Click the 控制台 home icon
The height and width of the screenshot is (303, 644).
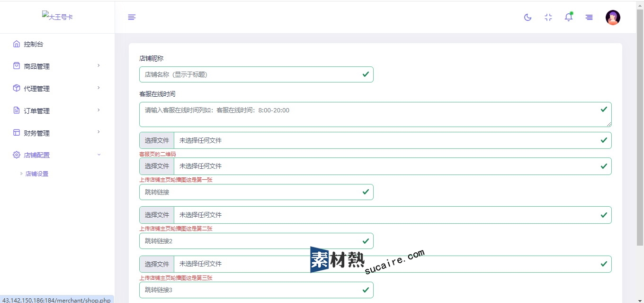tap(17, 44)
